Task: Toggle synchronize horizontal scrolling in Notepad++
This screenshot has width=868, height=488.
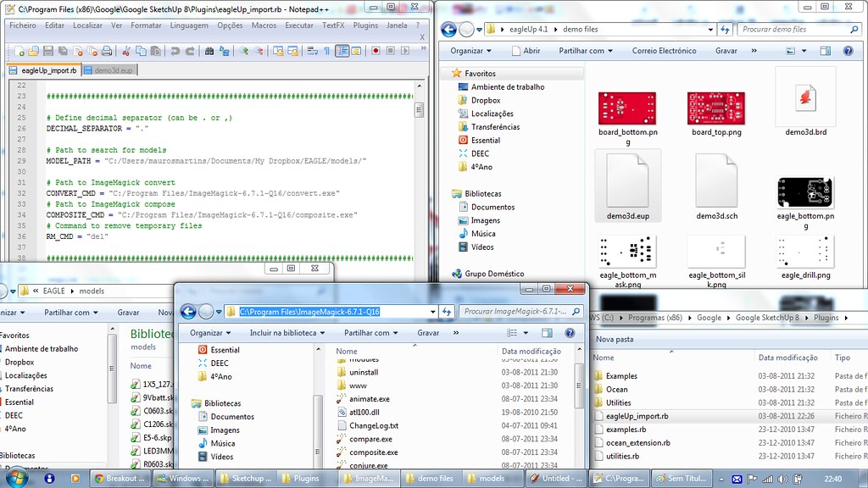Action: pos(292,51)
